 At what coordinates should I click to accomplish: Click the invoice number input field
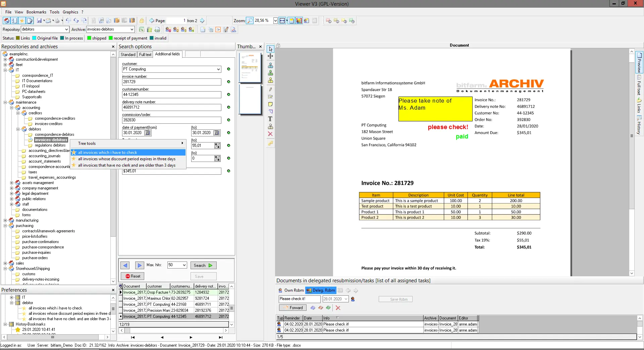[x=171, y=82]
